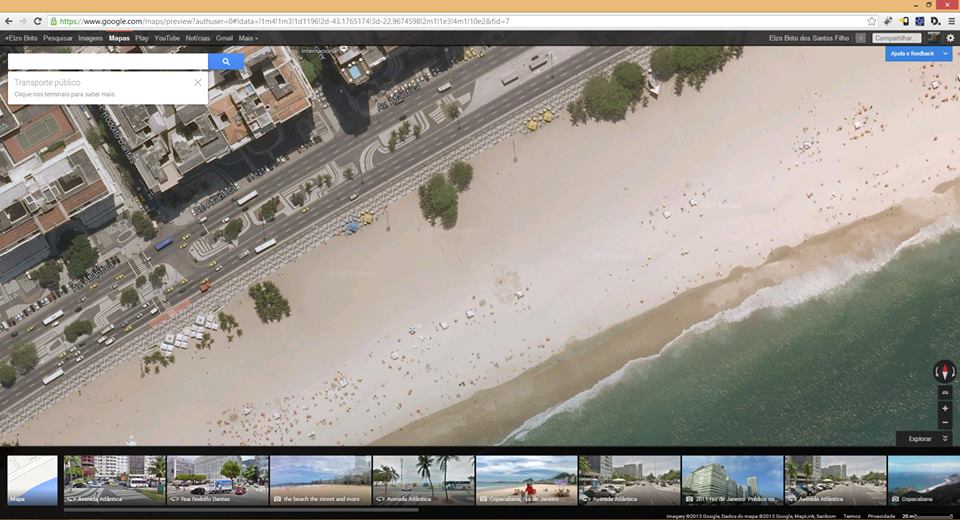
Task: Click the Compartilhar share box
Action: [x=895, y=38]
